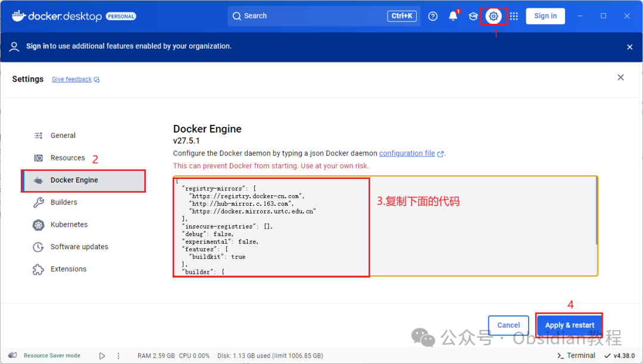Screen dimensions: 643x364
Task: Open the Learning center graduation cap icon
Action: pyautogui.click(x=473, y=16)
